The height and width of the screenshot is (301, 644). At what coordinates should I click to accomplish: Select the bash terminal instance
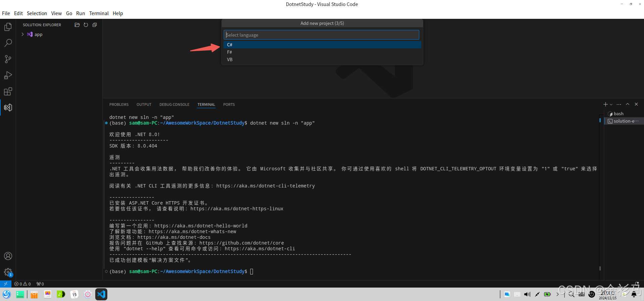pos(624,114)
